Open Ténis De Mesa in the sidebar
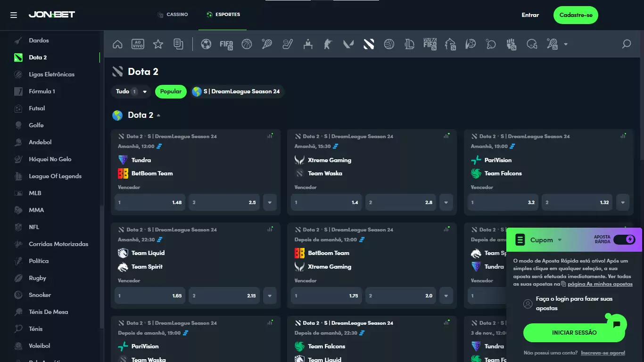The image size is (644, 362). click(48, 312)
